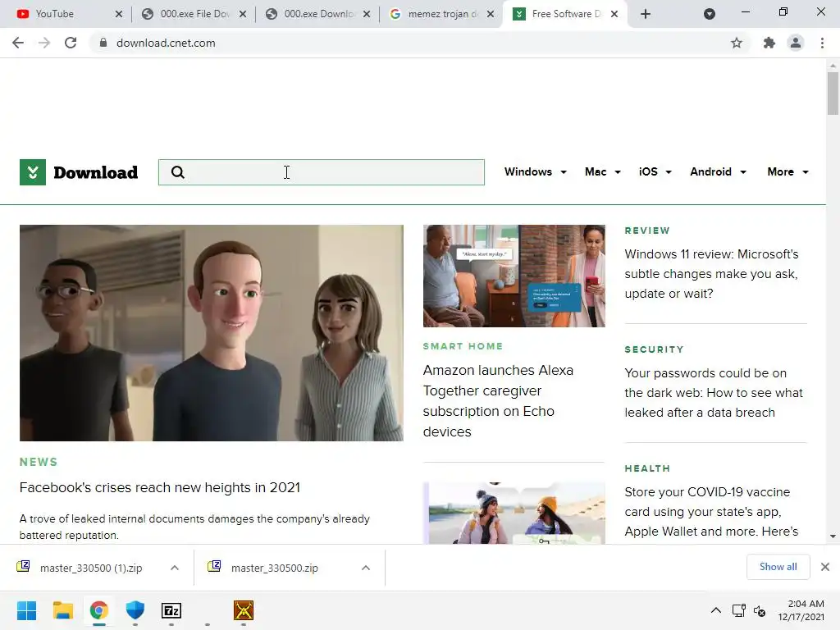Screen dimensions: 840x630
Task: Reload the current page
Action: point(71,43)
